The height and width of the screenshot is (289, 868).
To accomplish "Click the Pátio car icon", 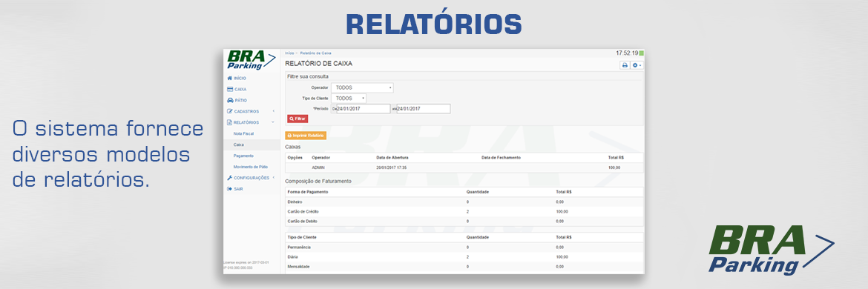I will 230,101.
